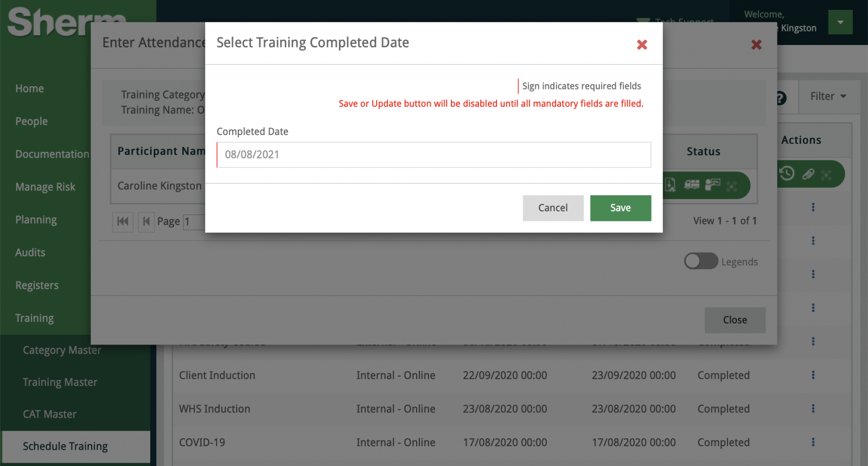
Task: Go to first page of participant list
Action: 123,221
